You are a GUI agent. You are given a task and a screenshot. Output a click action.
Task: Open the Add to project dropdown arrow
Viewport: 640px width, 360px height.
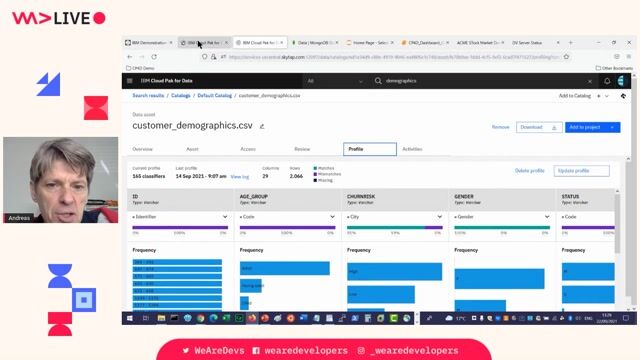(x=612, y=127)
